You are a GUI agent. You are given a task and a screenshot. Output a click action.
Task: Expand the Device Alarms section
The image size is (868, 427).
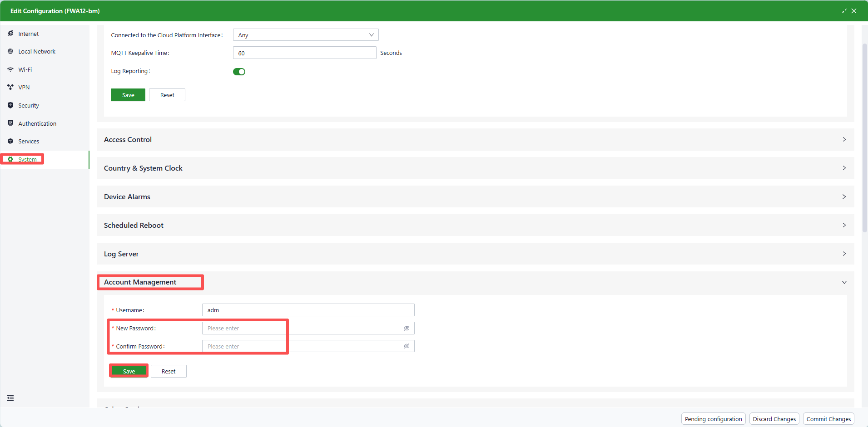click(475, 197)
